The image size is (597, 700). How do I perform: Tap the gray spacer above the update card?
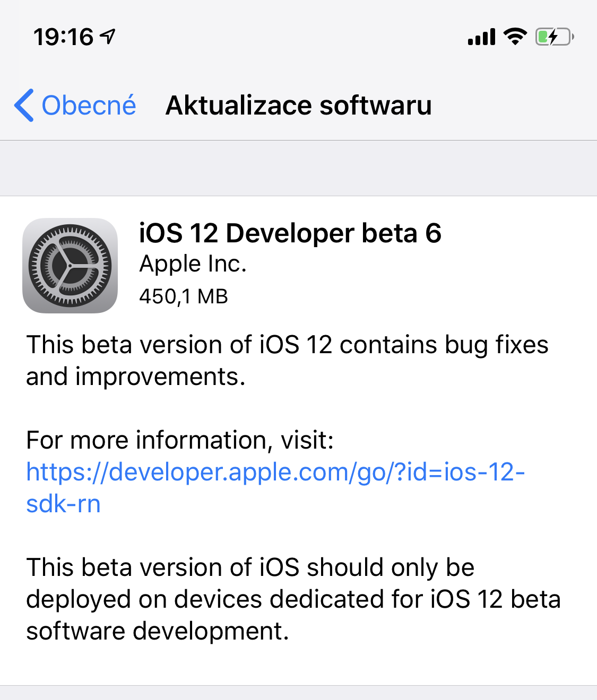tap(298, 168)
